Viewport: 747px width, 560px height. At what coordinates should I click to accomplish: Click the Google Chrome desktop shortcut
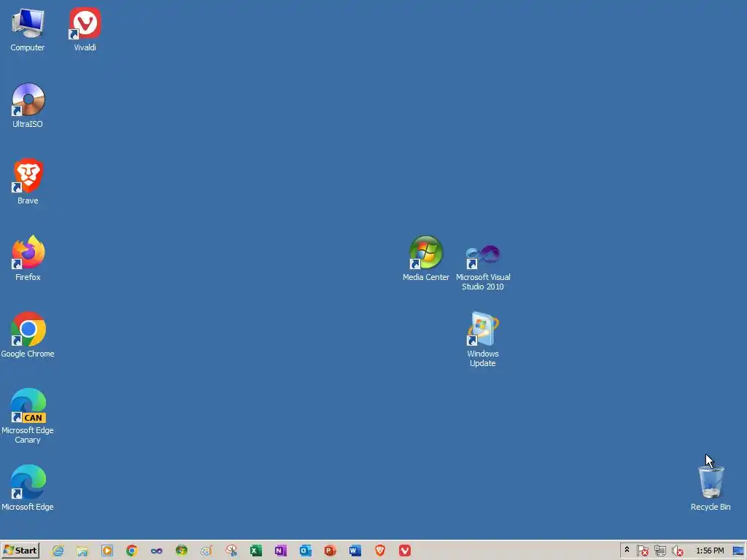coord(28,335)
